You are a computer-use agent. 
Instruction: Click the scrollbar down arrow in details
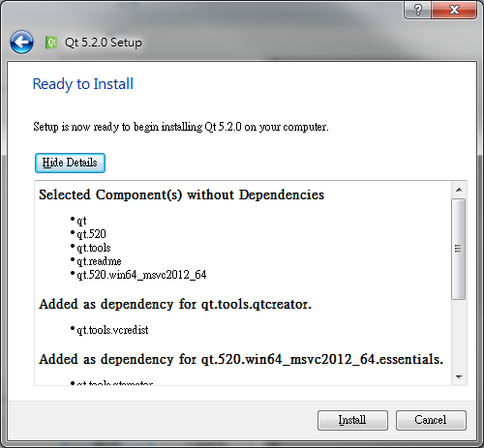pos(459,376)
